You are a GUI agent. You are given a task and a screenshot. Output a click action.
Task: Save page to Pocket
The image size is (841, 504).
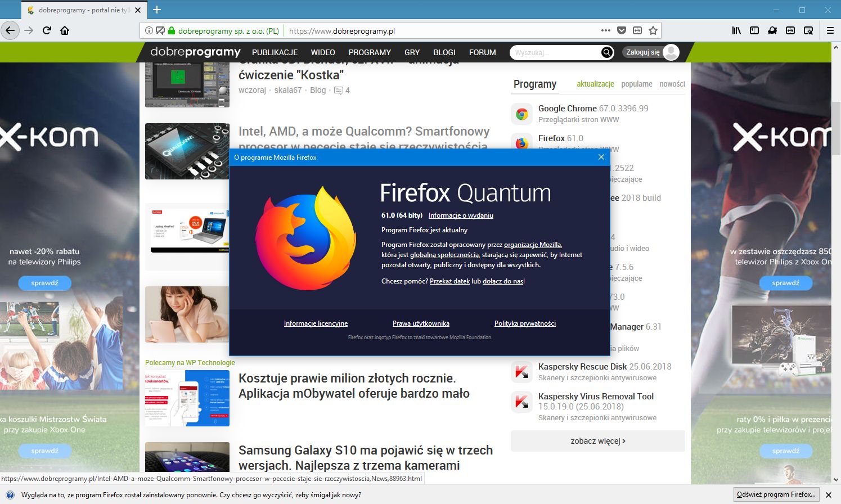coord(622,30)
